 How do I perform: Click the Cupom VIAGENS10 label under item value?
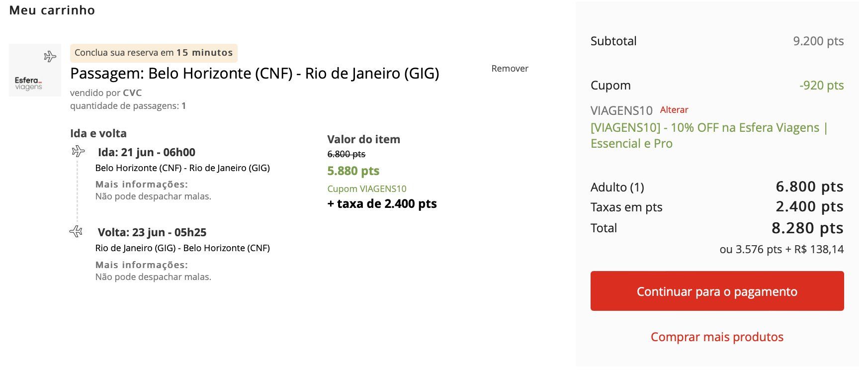[x=367, y=189]
